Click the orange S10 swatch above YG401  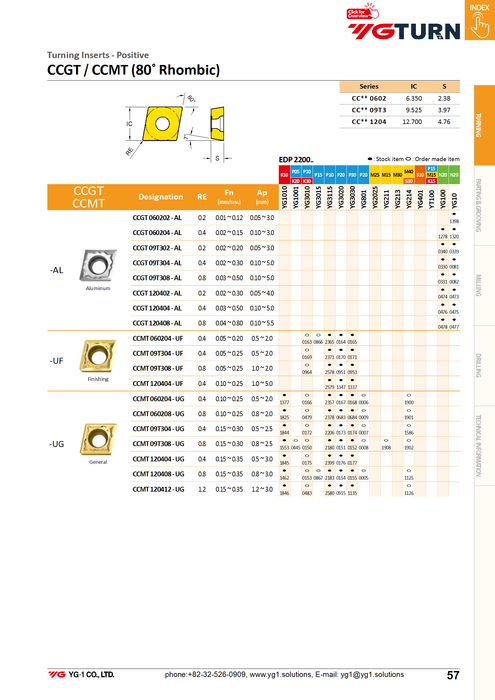tap(420, 175)
